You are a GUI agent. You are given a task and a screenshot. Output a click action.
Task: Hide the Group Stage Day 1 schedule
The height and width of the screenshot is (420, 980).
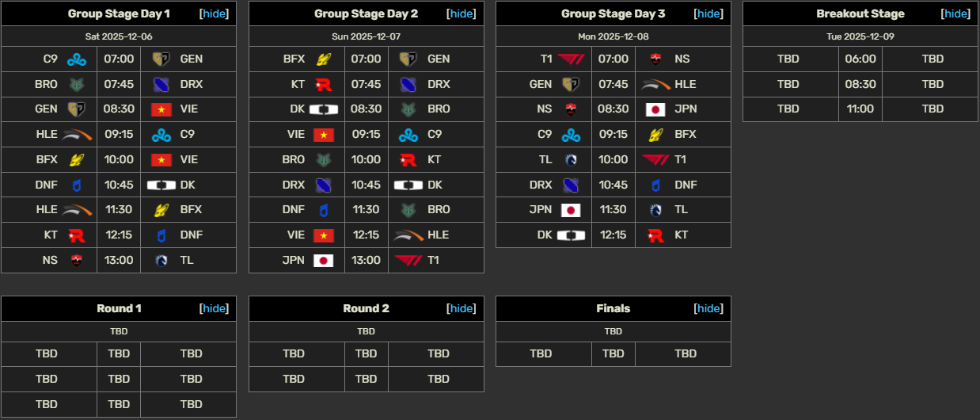click(215, 13)
